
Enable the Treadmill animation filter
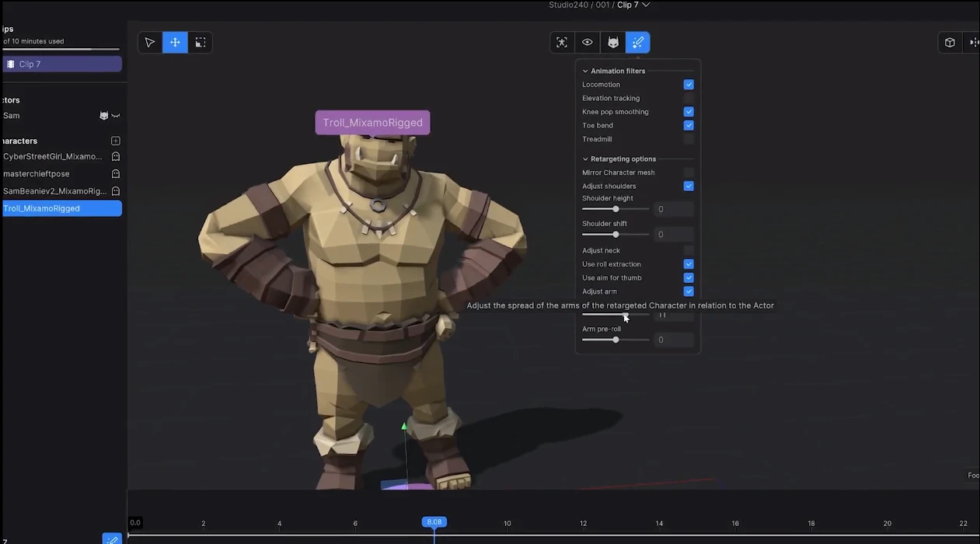[x=688, y=138]
